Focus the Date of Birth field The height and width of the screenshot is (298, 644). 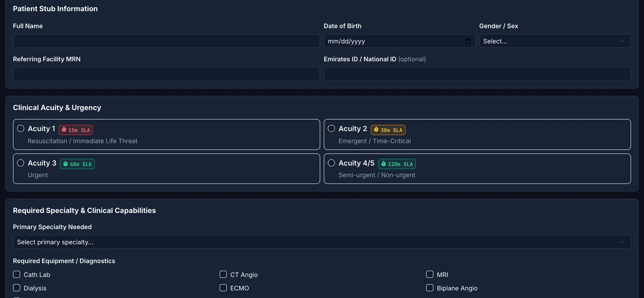coord(399,41)
